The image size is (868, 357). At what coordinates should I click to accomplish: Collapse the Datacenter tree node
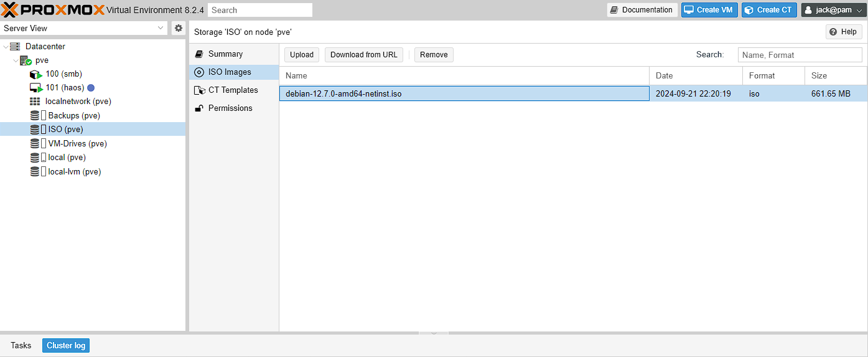pos(6,47)
